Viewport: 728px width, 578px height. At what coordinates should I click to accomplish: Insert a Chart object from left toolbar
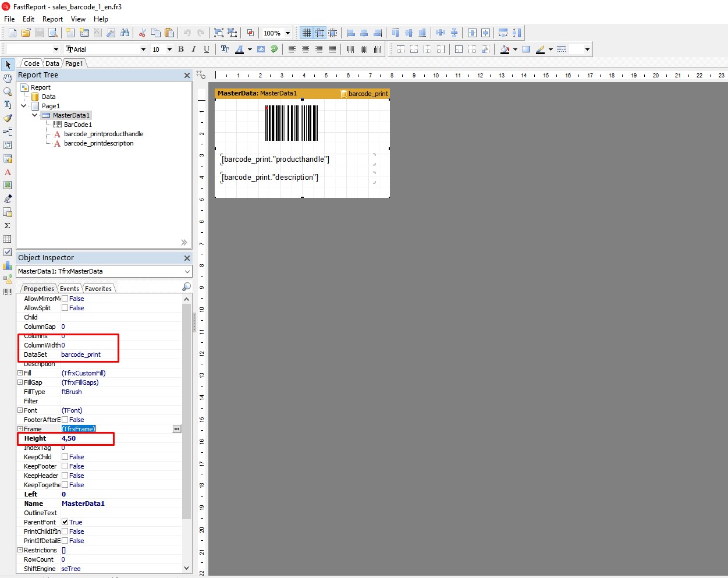pos(8,265)
